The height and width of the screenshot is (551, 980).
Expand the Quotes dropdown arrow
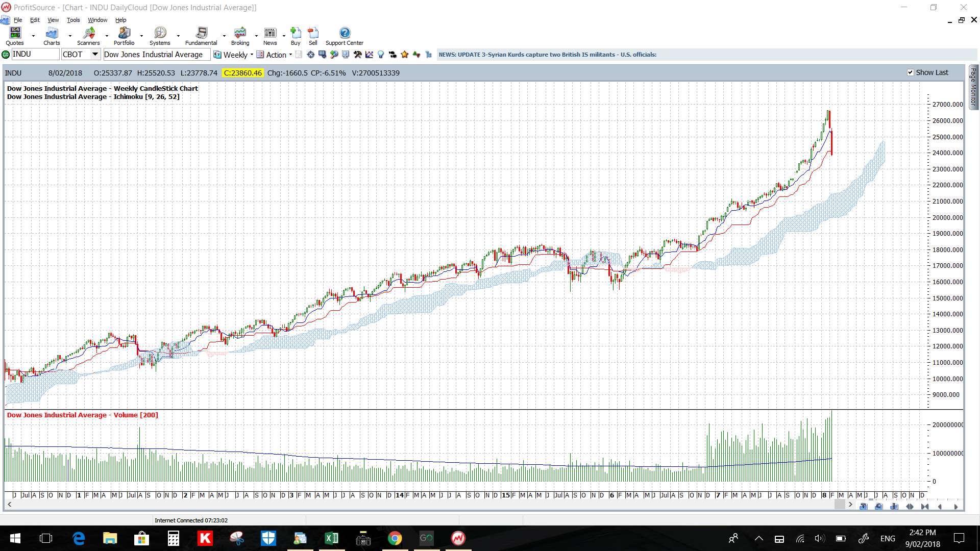click(x=33, y=36)
